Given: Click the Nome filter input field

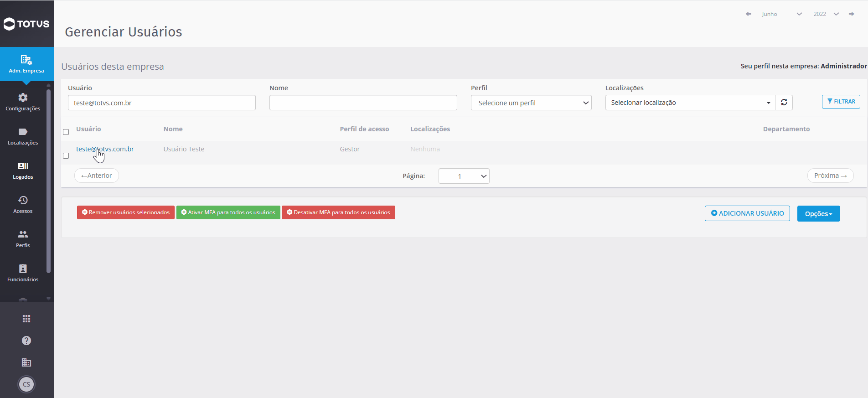Looking at the screenshot, I should point(363,103).
